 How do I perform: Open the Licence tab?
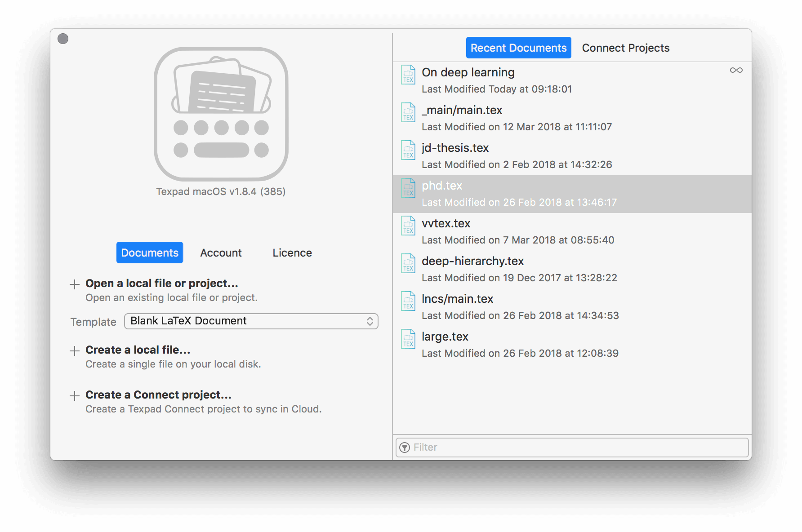pos(292,253)
